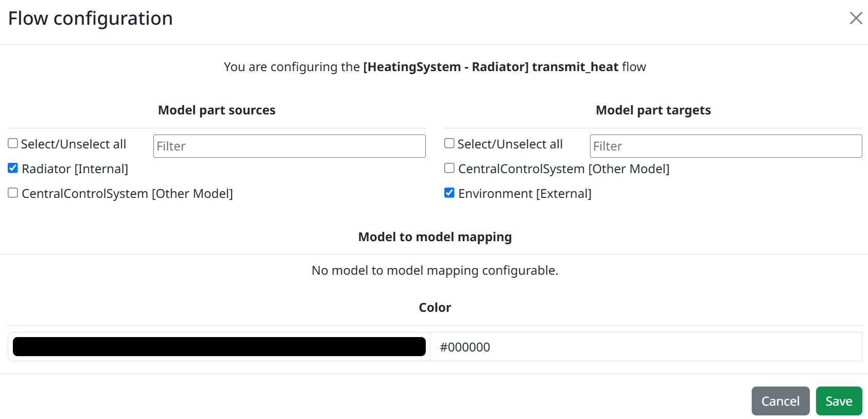The width and height of the screenshot is (868, 419).
Task: Close the Flow configuration dialog
Action: [x=856, y=18]
